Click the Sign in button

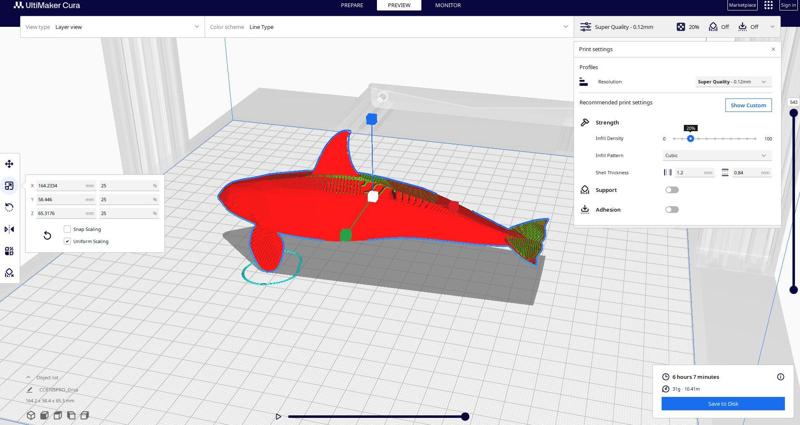coord(788,5)
